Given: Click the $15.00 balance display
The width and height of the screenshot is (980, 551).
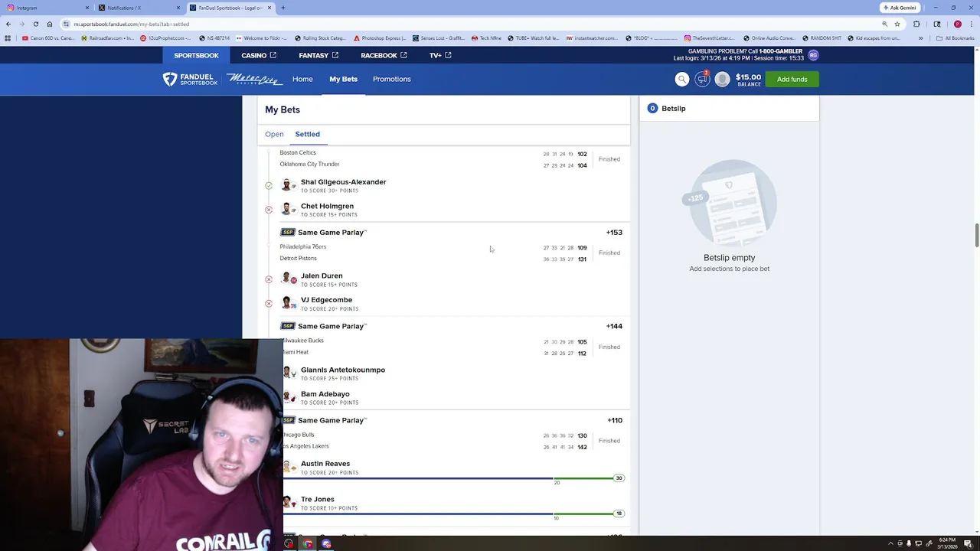Looking at the screenshot, I should [x=748, y=80].
